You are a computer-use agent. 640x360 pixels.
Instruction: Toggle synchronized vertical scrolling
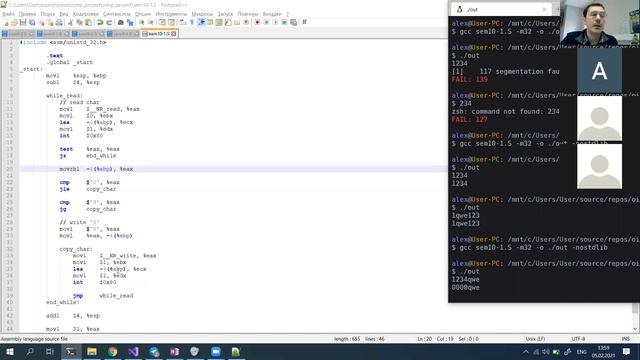pos(162,22)
